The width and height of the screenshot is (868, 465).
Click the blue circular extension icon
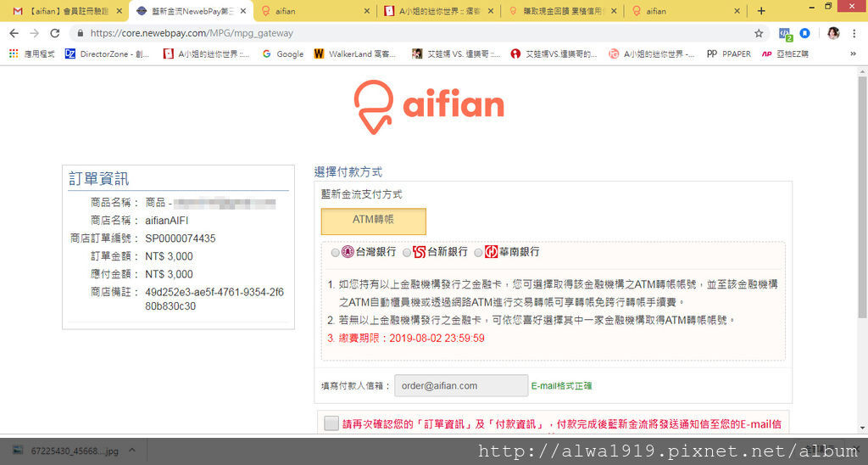805,33
